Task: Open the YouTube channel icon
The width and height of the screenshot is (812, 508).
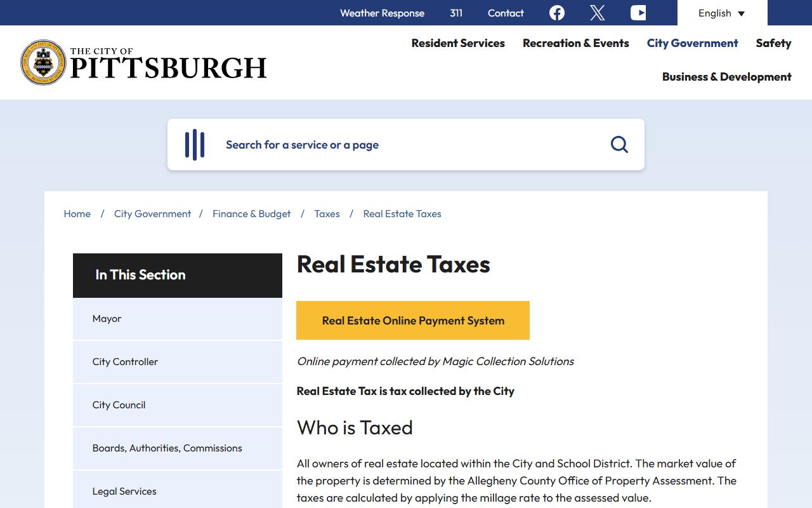Action: point(638,13)
